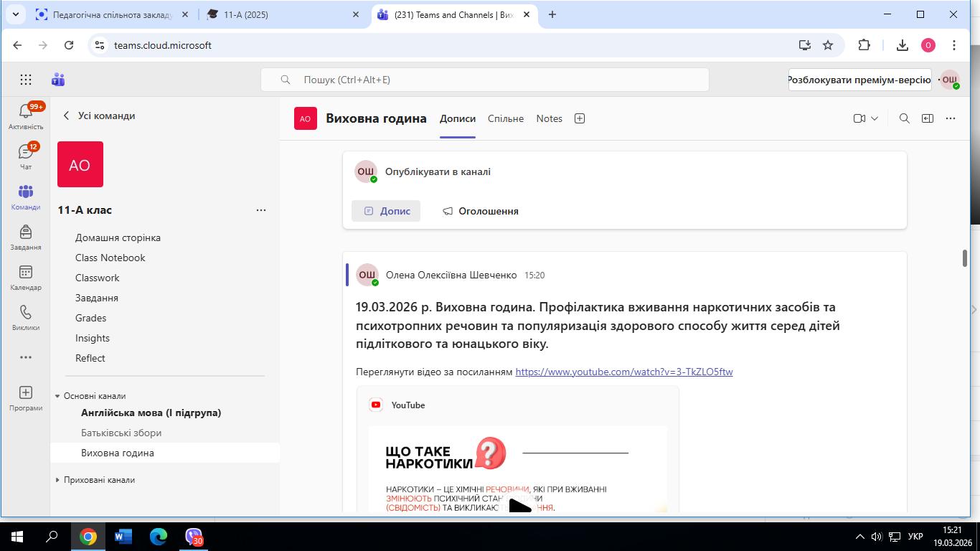Open Microsoft Word from the taskbar
Image resolution: width=980 pixels, height=551 pixels.
[x=123, y=537]
